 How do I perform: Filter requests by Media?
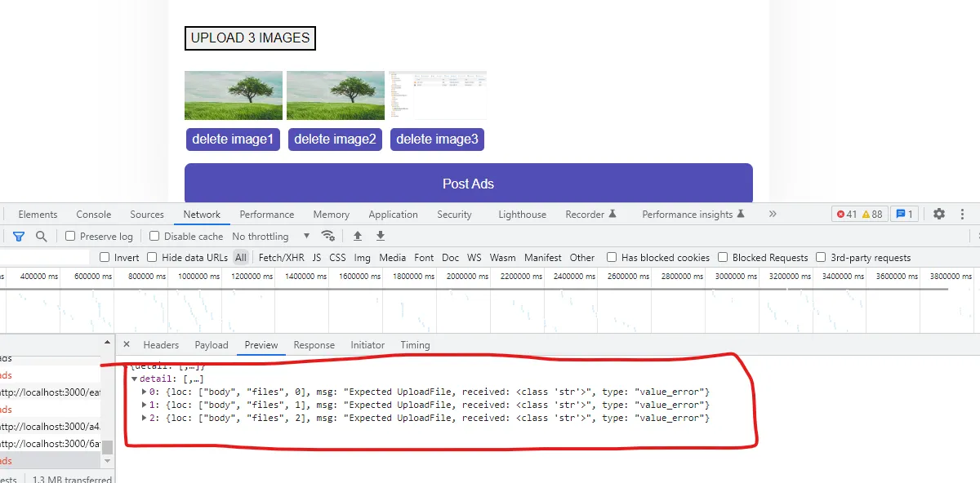point(392,257)
